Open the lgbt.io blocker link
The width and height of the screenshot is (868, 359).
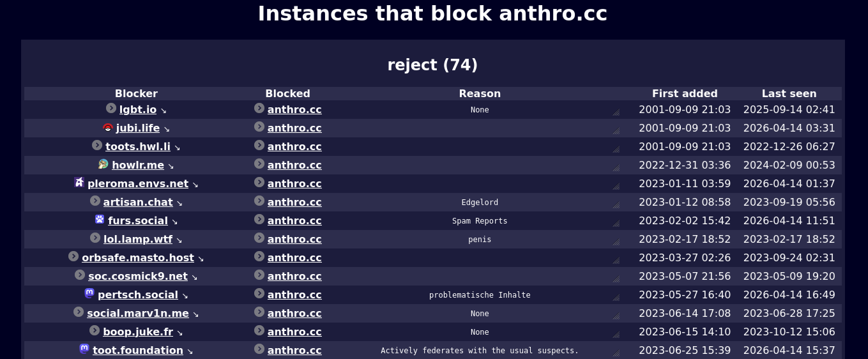(138, 110)
